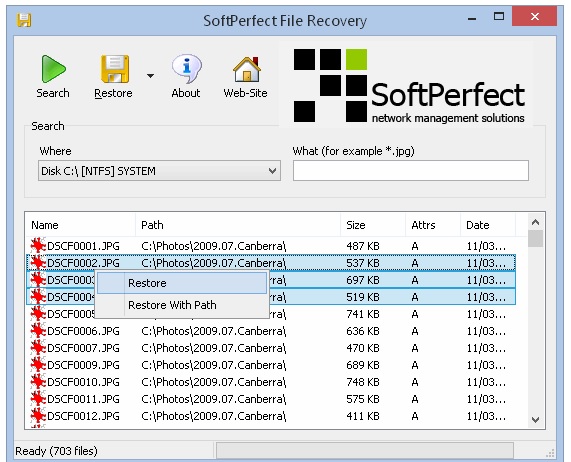Image resolution: width=571 pixels, height=462 pixels.
Task: Select the DSCF0002.JPG file row
Action: [x=271, y=263]
